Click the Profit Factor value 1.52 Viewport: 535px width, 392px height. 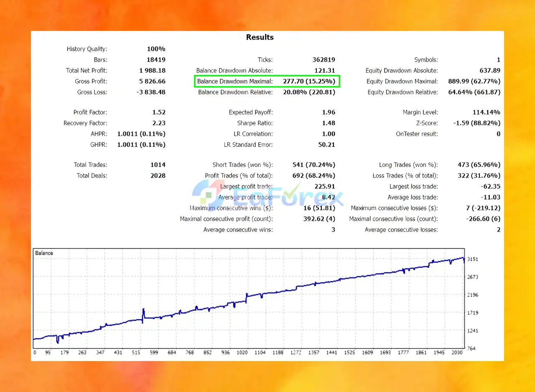(x=159, y=112)
